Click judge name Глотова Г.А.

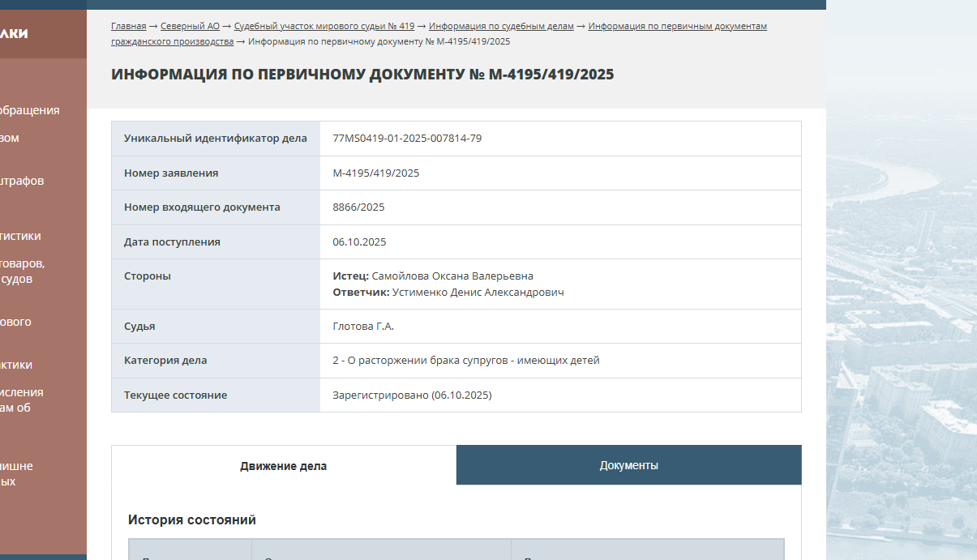362,327
